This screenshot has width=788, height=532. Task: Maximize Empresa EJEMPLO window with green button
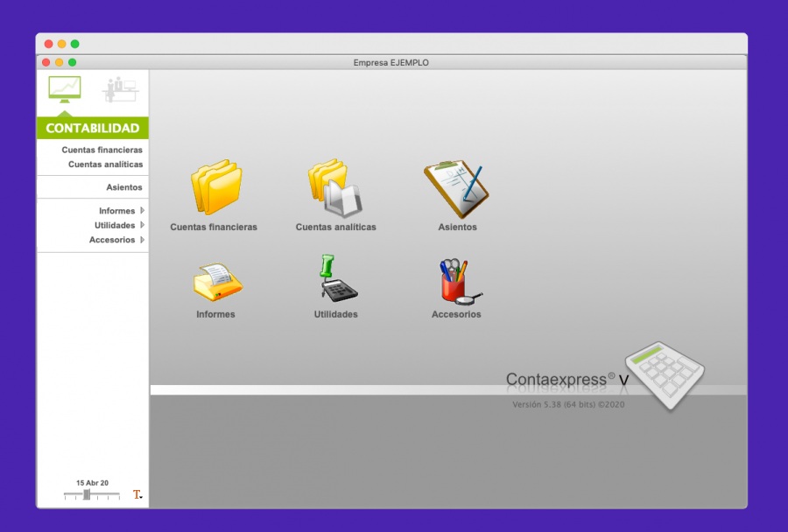(x=73, y=62)
